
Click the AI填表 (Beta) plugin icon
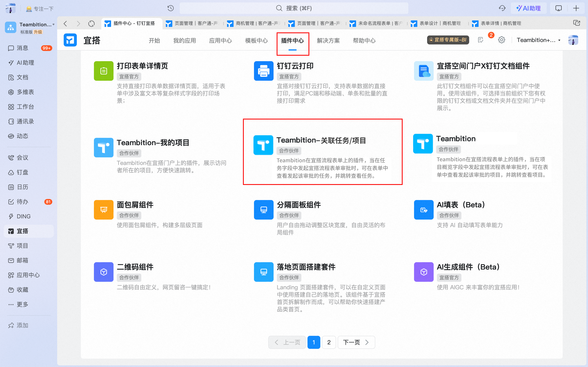424,210
